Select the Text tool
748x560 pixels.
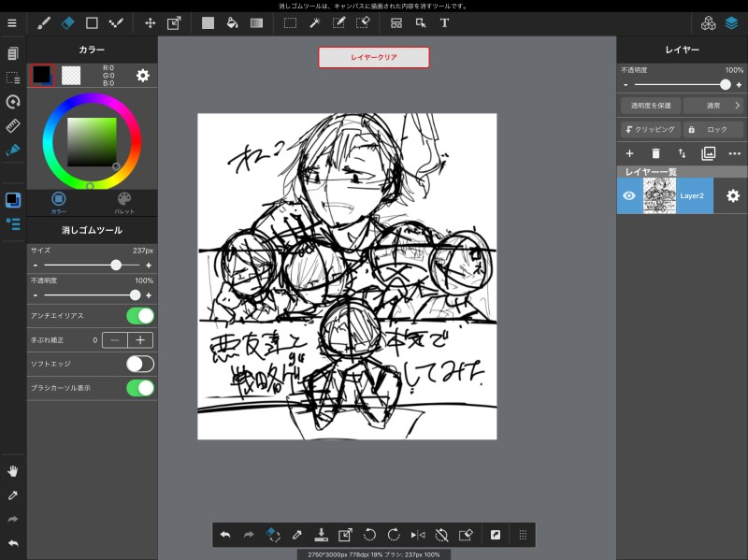point(444,22)
